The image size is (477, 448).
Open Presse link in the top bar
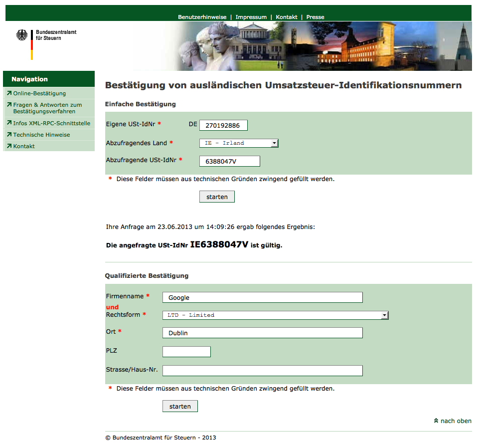tap(315, 17)
